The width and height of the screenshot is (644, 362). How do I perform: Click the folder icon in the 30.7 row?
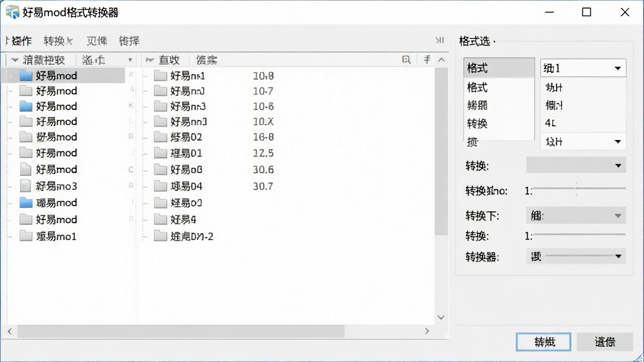point(160,186)
